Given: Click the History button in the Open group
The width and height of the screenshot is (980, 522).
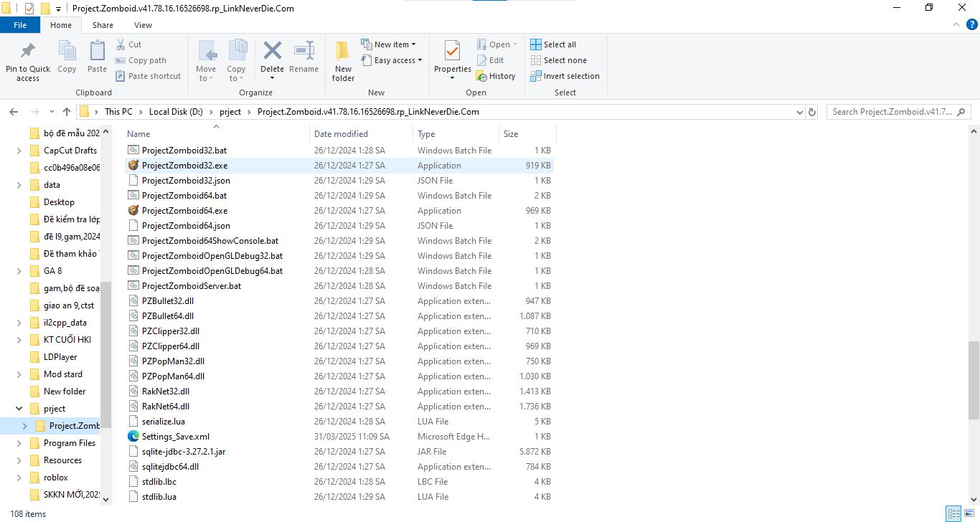Looking at the screenshot, I should click(x=496, y=76).
